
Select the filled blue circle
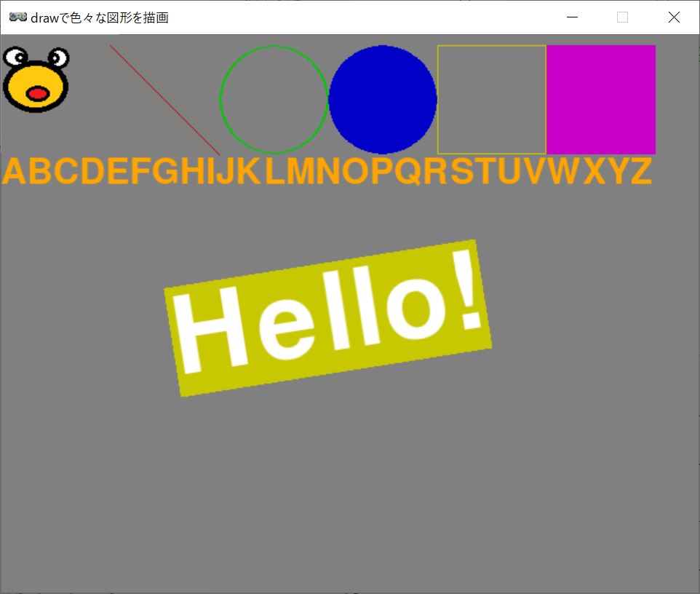383,100
